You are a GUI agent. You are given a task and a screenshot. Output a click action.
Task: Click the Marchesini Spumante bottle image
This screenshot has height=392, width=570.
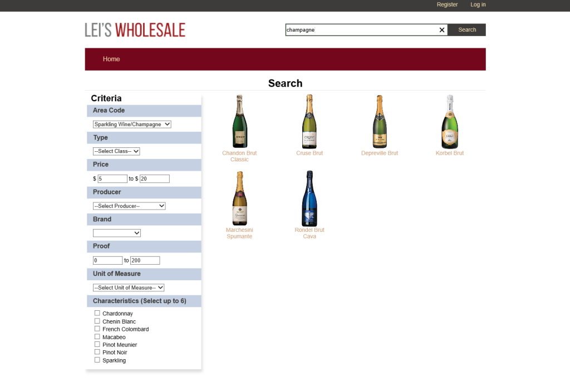[x=239, y=198]
